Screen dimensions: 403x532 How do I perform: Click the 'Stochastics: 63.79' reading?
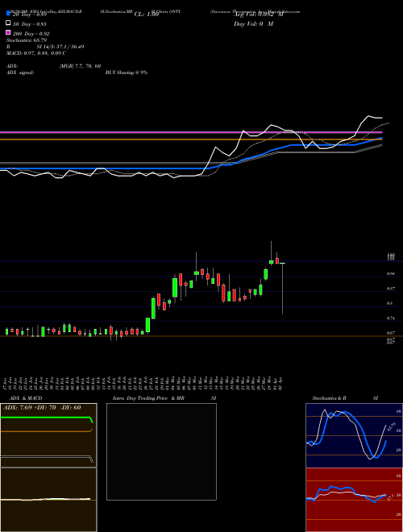click(x=27, y=40)
